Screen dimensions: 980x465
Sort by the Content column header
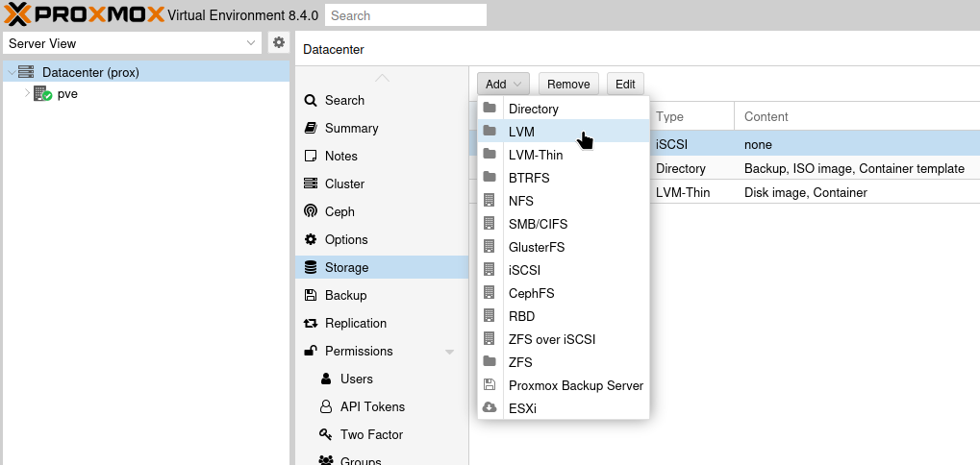857,116
